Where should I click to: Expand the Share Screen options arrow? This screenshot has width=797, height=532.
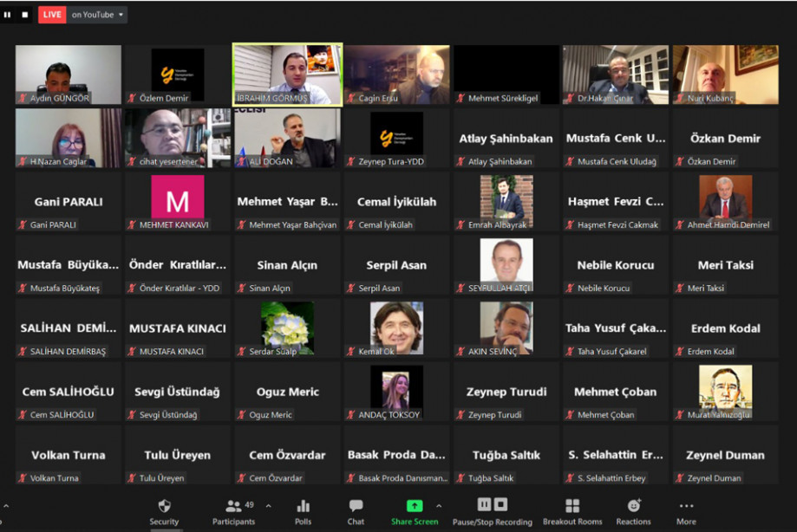point(438,506)
